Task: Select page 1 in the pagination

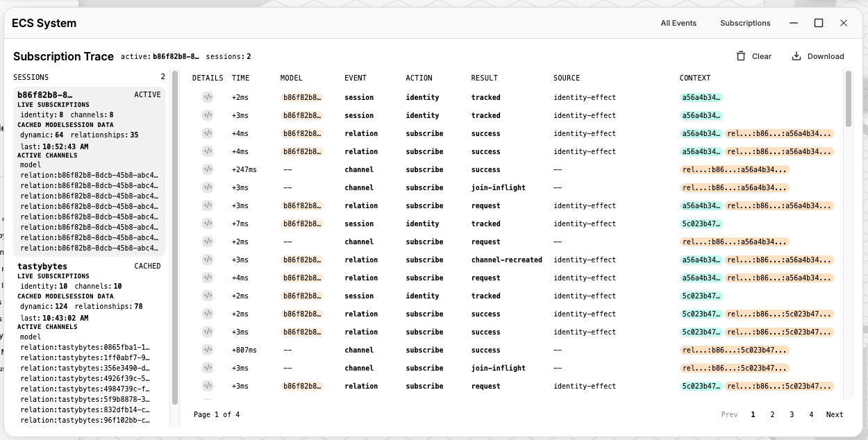Action: (x=753, y=414)
